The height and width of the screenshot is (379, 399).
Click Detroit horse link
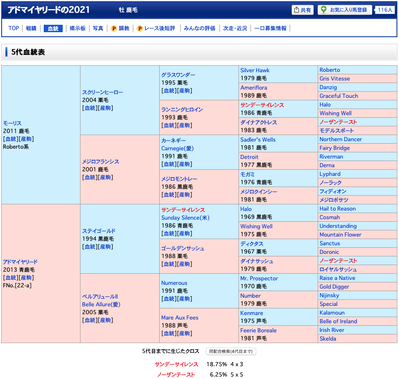249,157
